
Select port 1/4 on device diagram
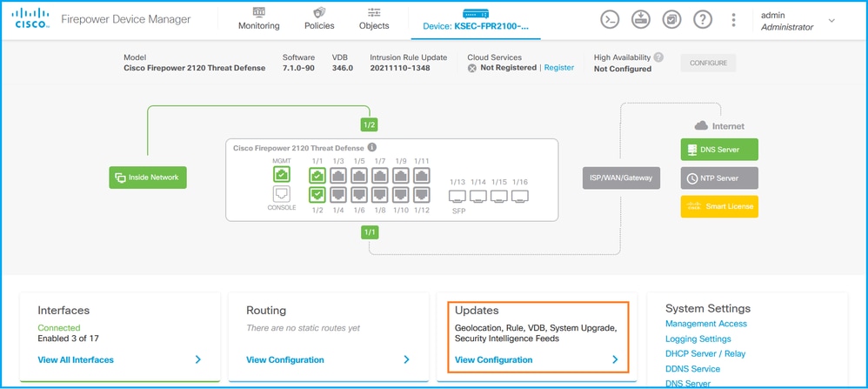tap(338, 195)
